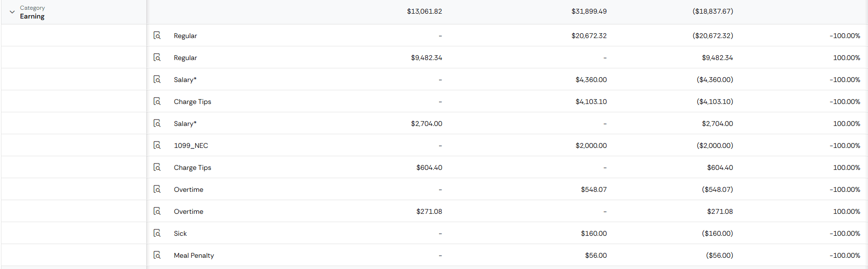Open details icon for Overtime $548.07 row
The width and height of the screenshot is (868, 269).
click(x=157, y=189)
